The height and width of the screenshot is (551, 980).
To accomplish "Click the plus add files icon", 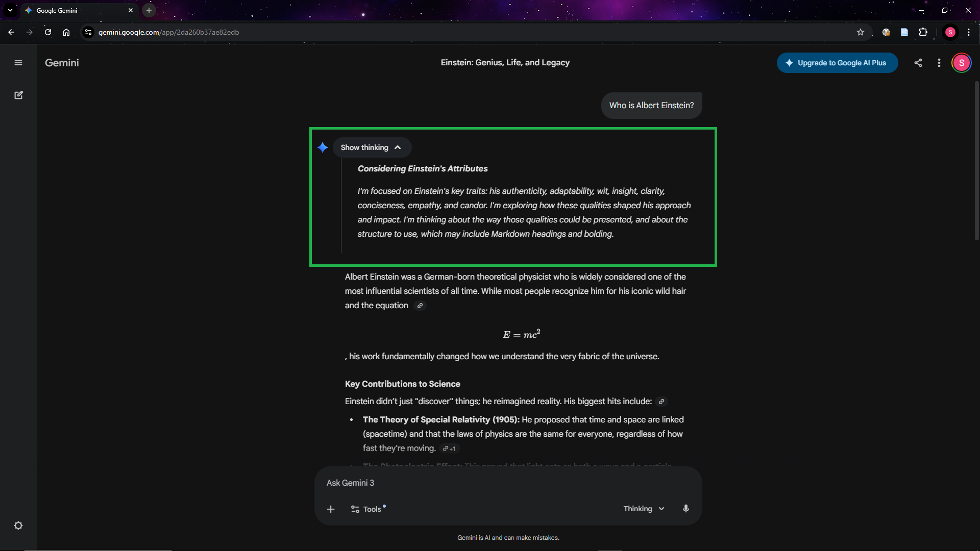I will pyautogui.click(x=331, y=509).
